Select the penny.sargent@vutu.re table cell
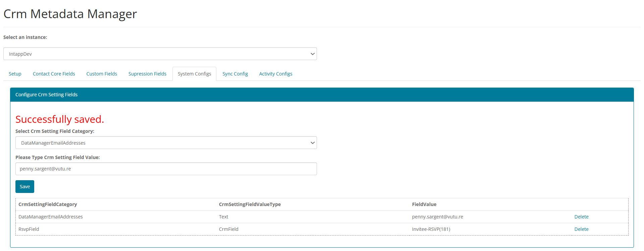644x251 pixels. 437,217
